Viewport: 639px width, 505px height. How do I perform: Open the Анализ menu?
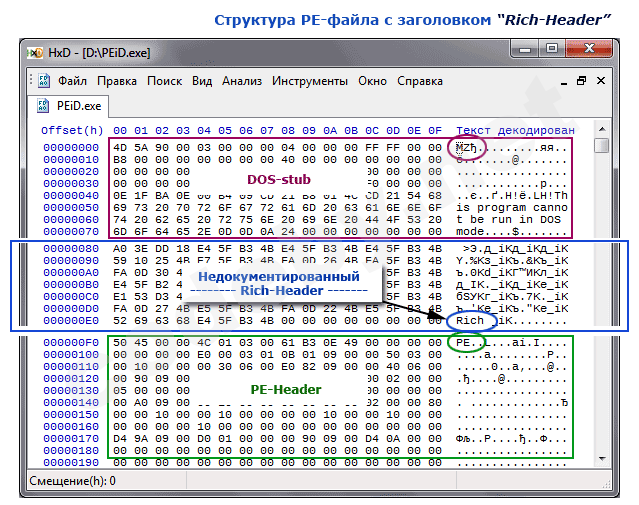[242, 81]
